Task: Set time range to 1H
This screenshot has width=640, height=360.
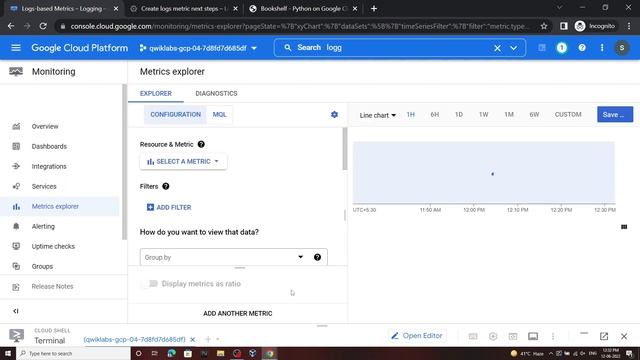Action: click(411, 115)
